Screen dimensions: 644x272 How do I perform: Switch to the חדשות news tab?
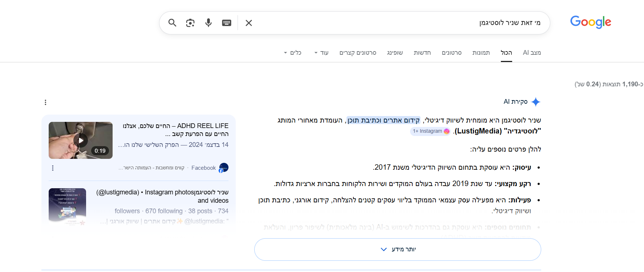[x=422, y=53]
